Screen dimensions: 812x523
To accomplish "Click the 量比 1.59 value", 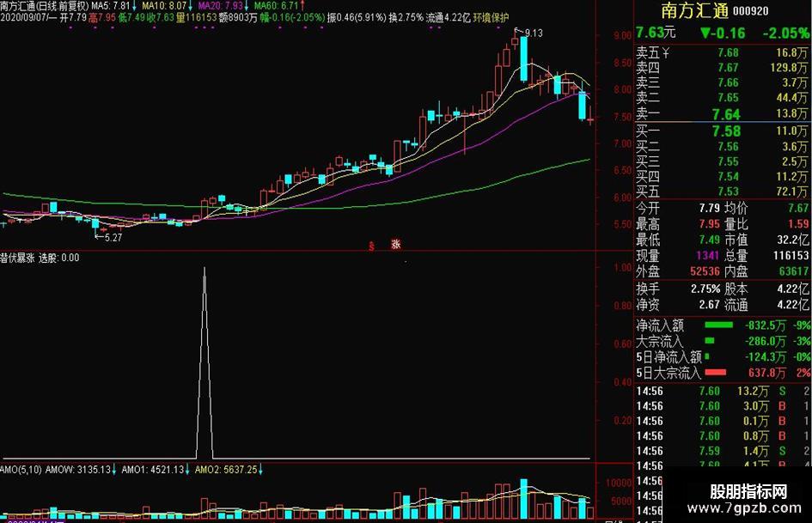I will [798, 224].
